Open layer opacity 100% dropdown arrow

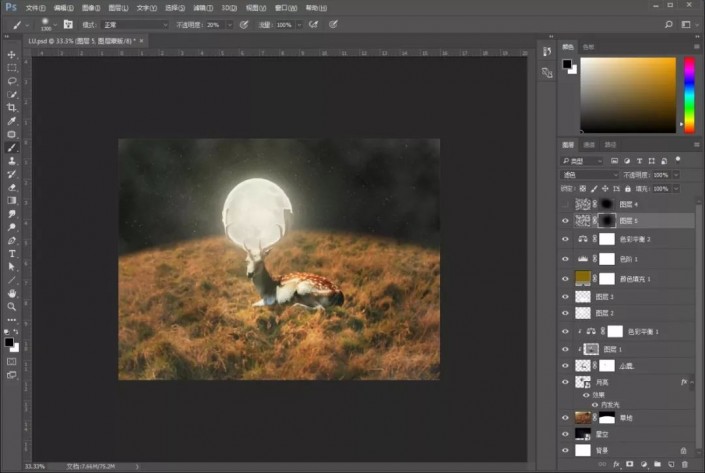point(675,175)
